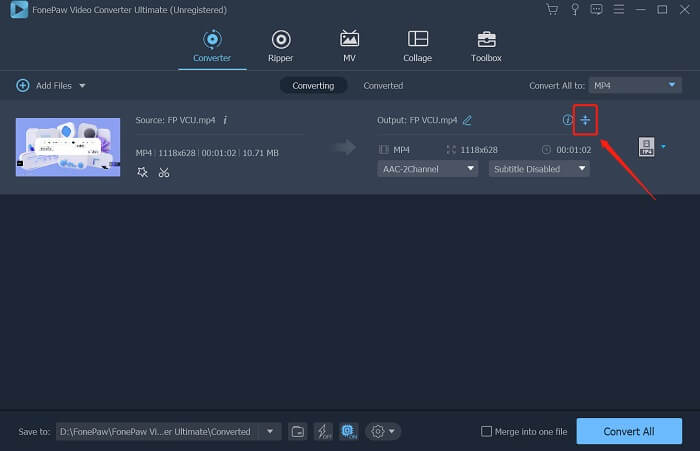
Task: Switch to the Collage tab
Action: click(417, 46)
